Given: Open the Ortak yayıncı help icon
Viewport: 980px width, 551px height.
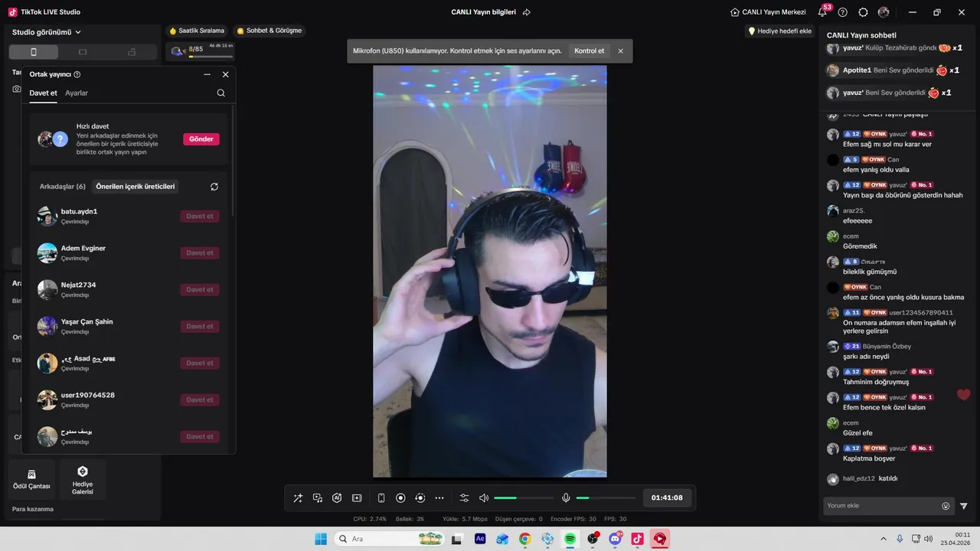Looking at the screenshot, I should (77, 74).
